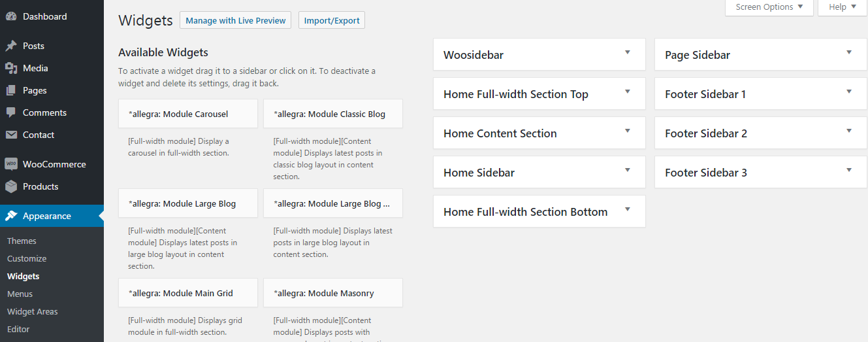The image size is (868, 342).
Task: Go to the Menus submenu item
Action: (20, 294)
